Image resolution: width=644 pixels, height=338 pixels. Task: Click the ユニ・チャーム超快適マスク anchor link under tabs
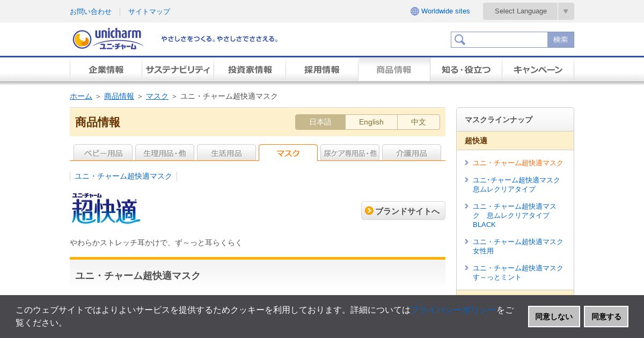[123, 176]
